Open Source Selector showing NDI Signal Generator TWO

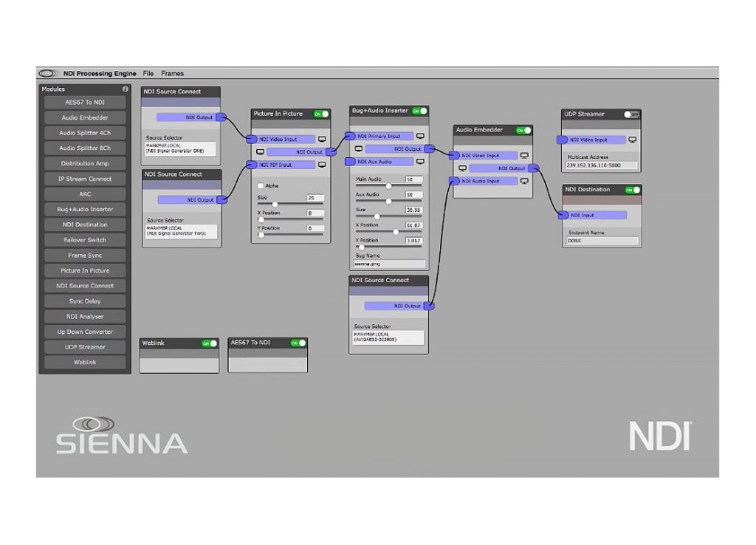[182, 232]
